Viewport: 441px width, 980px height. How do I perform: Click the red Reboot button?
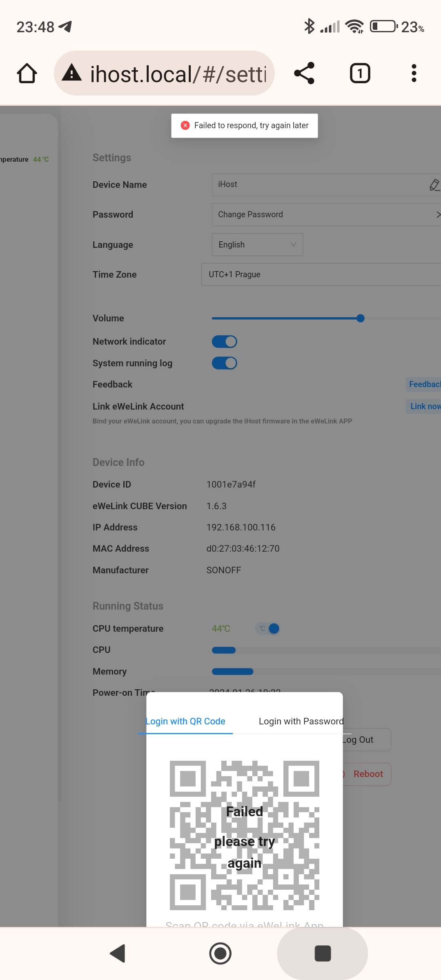point(366,774)
